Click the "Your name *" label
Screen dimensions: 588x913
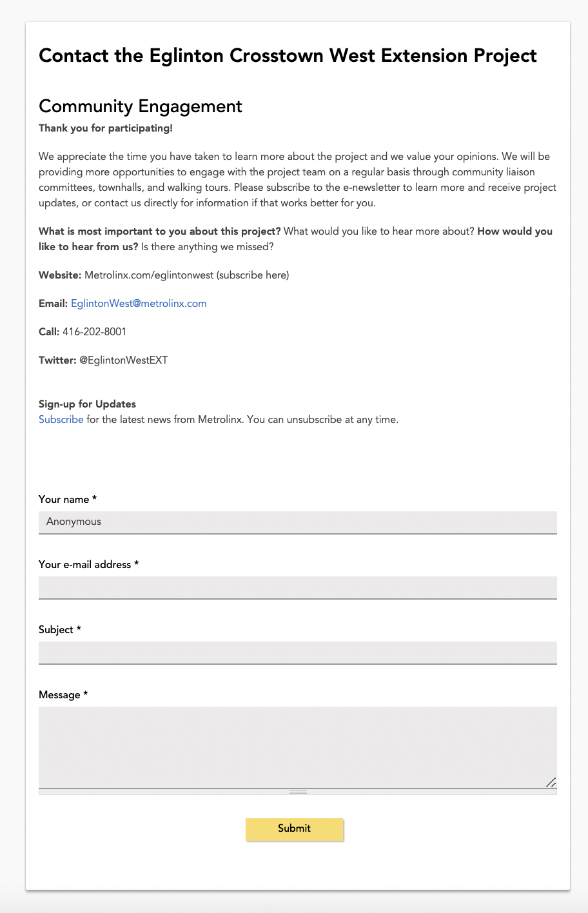(x=68, y=500)
